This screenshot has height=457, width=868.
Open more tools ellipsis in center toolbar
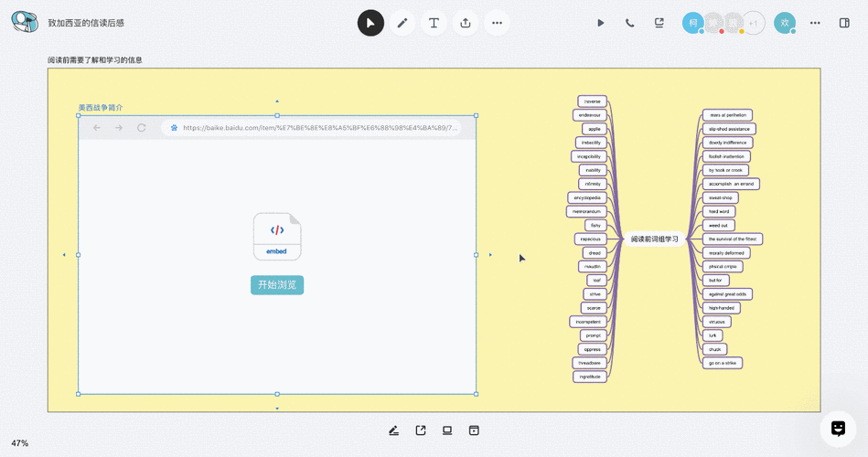click(497, 23)
